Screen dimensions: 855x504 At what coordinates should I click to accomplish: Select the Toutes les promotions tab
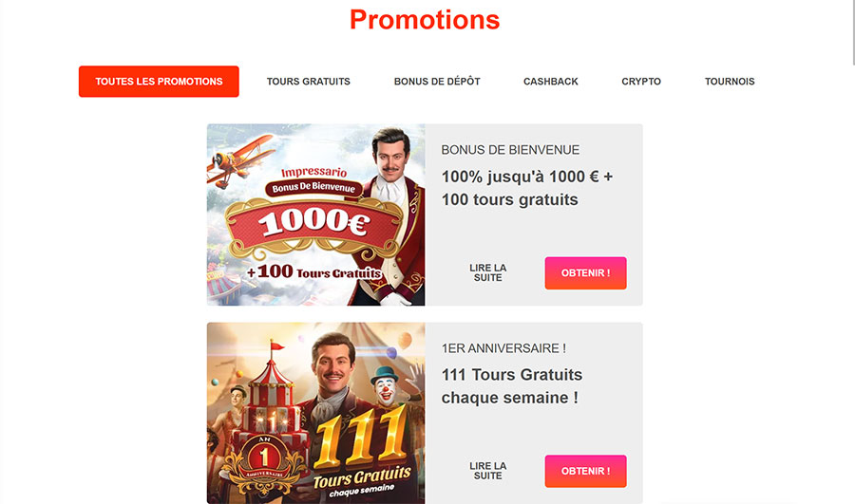click(159, 82)
